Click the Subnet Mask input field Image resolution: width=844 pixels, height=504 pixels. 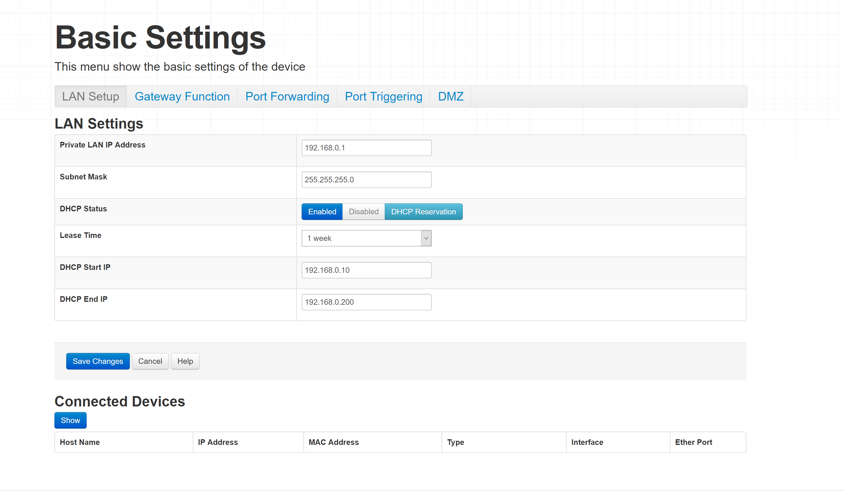point(366,180)
